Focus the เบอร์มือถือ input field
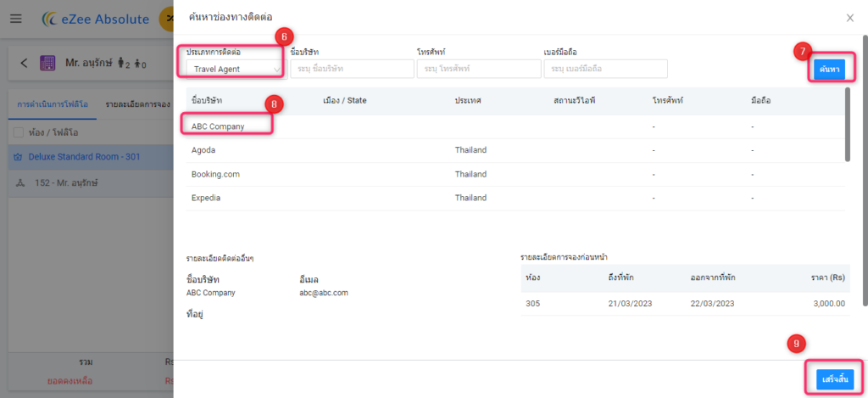The width and height of the screenshot is (868, 398). (x=605, y=69)
